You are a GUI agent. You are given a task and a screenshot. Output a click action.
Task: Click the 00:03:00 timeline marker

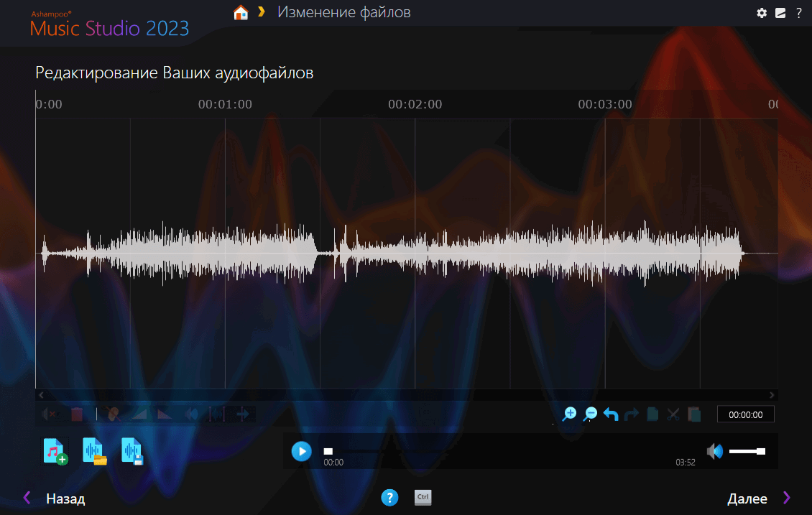[605, 104]
